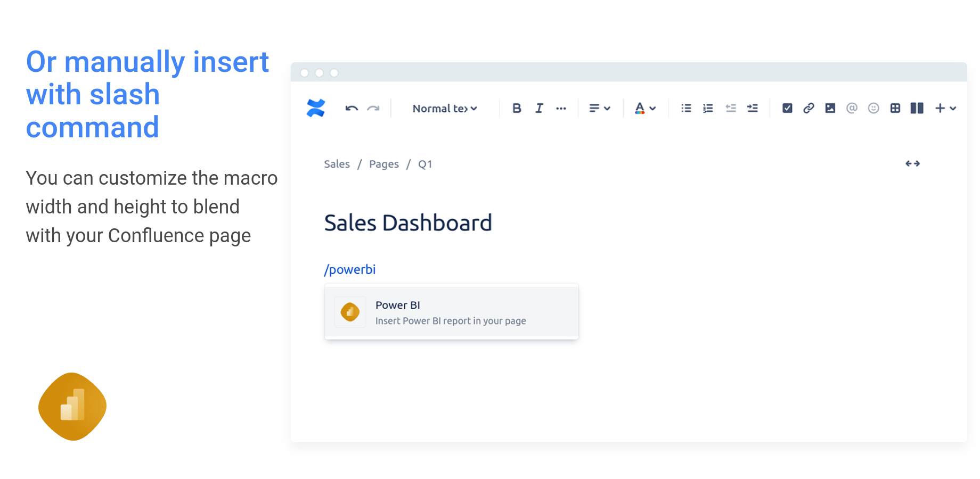
Task: Toggle page width with the arrows icon
Action: pyautogui.click(x=913, y=163)
